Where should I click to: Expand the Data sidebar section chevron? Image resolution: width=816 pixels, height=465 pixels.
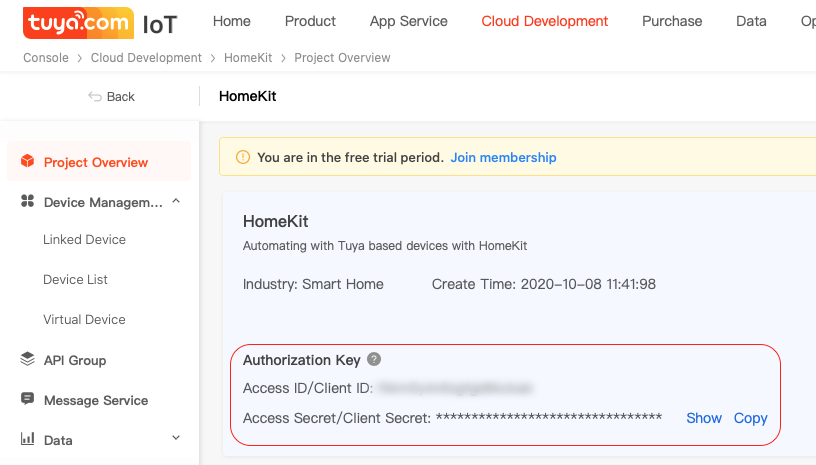click(x=176, y=438)
